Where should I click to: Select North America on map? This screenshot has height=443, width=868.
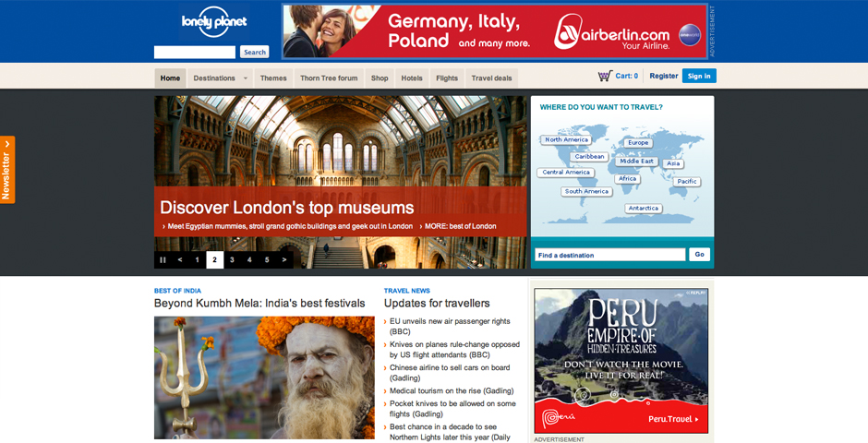(x=566, y=140)
